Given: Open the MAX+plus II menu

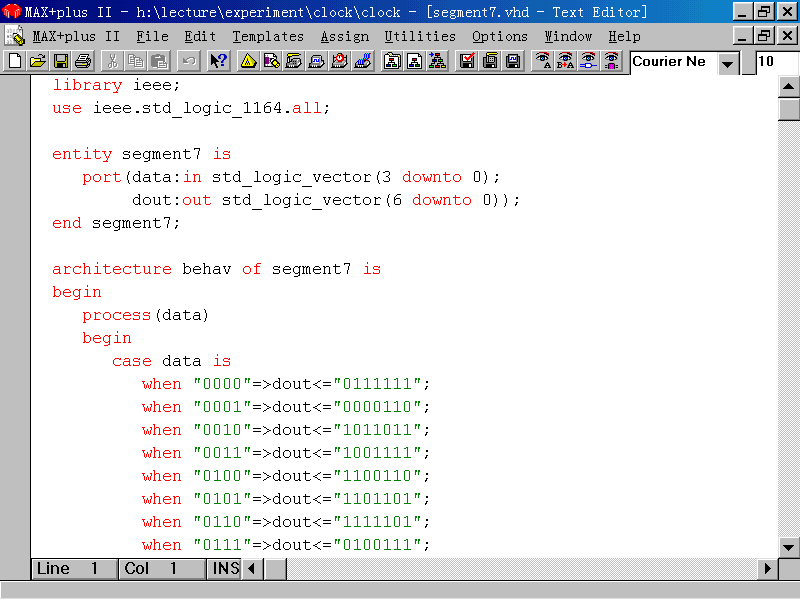Looking at the screenshot, I should click(x=76, y=37).
